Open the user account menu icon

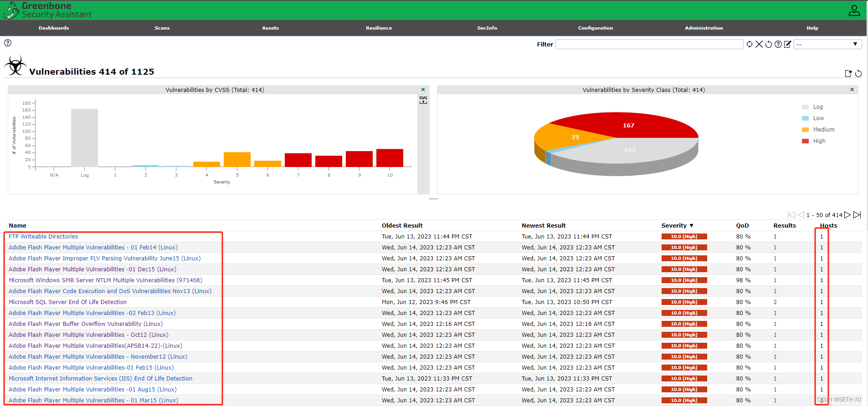(x=854, y=10)
